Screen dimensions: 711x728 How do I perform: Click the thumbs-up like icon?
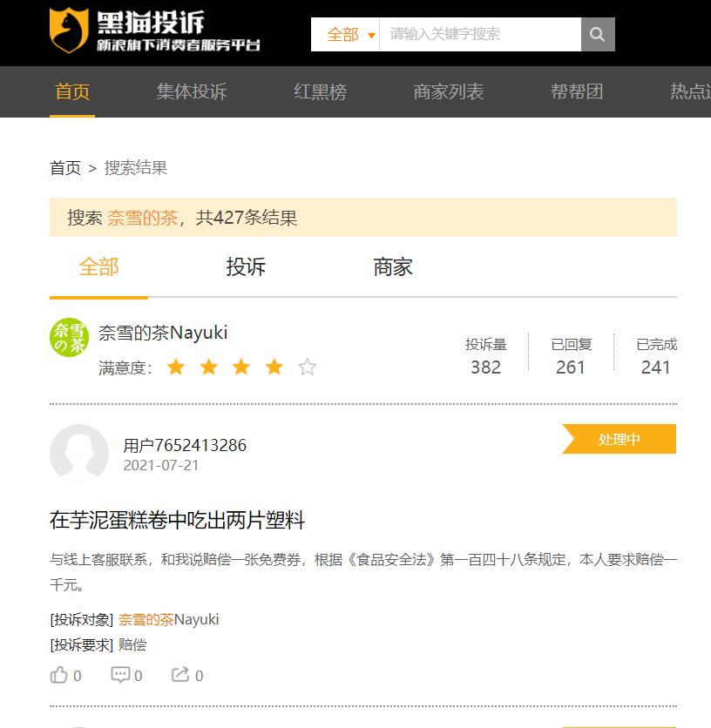point(58,675)
